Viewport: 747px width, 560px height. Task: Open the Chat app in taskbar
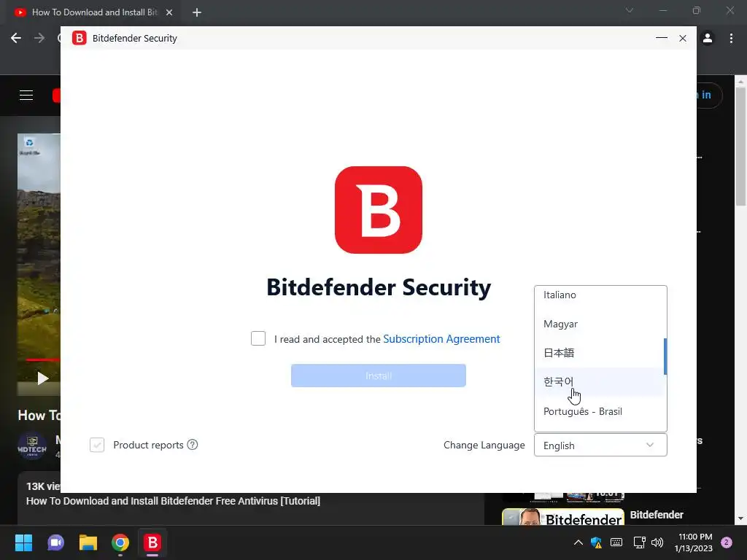pos(55,542)
